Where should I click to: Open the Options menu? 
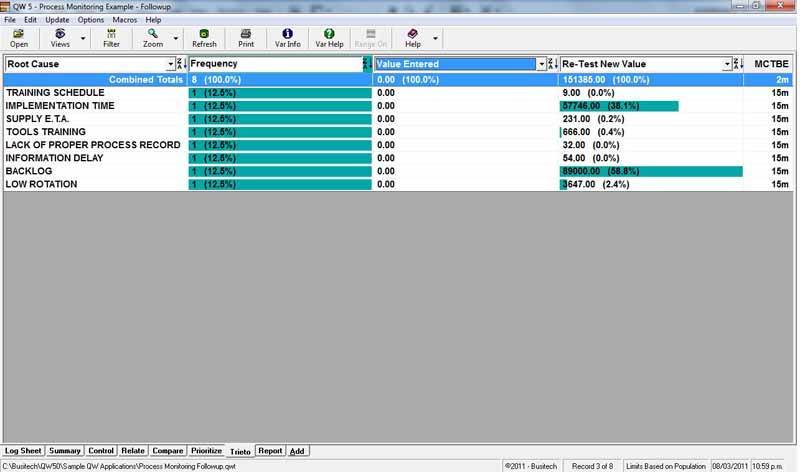point(91,20)
